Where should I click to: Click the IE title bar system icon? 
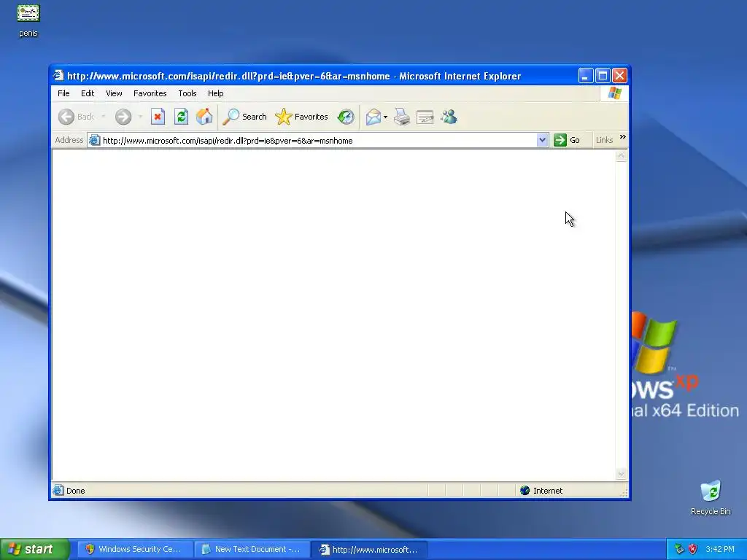[x=58, y=75]
